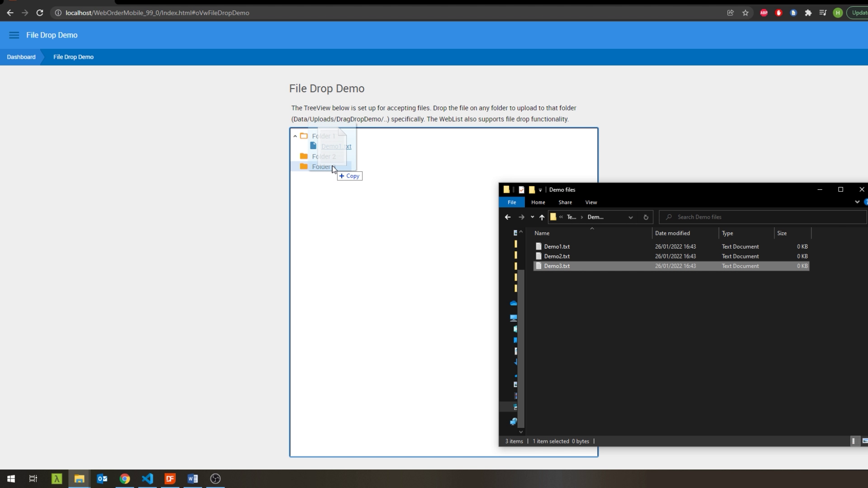Open the Share ribbon tab in Explorer
Viewport: 868px width, 488px height.
point(565,202)
